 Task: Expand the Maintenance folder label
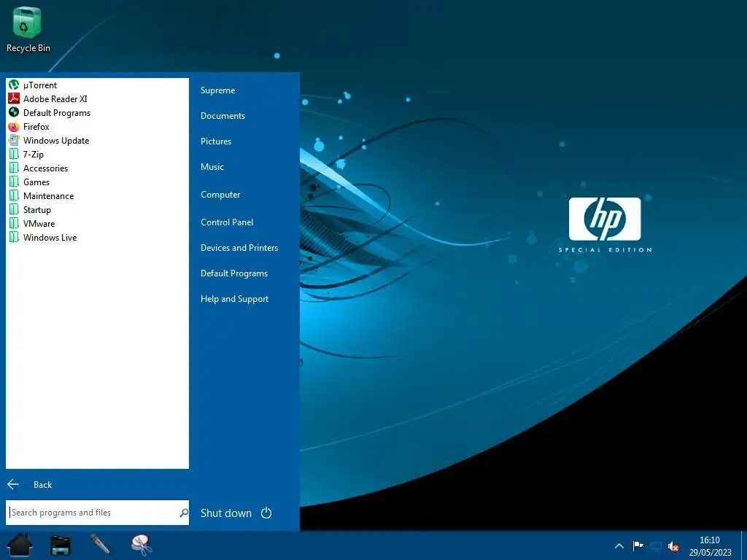(49, 195)
